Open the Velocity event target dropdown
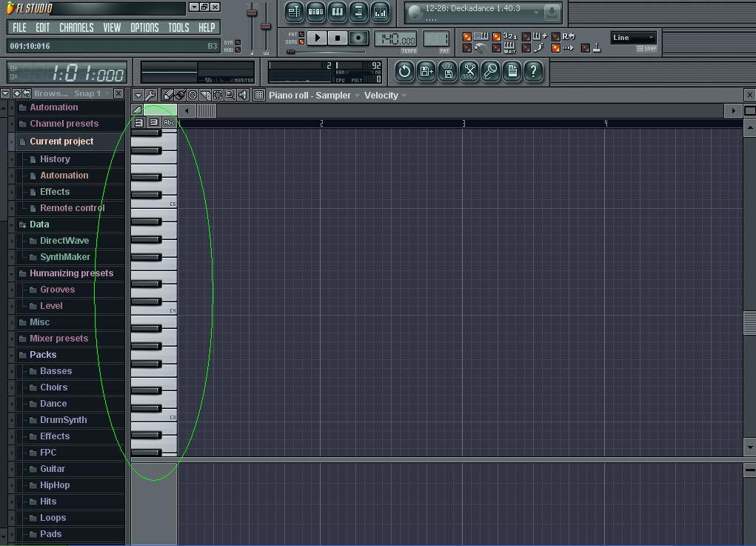The height and width of the screenshot is (546, 756). coord(385,96)
